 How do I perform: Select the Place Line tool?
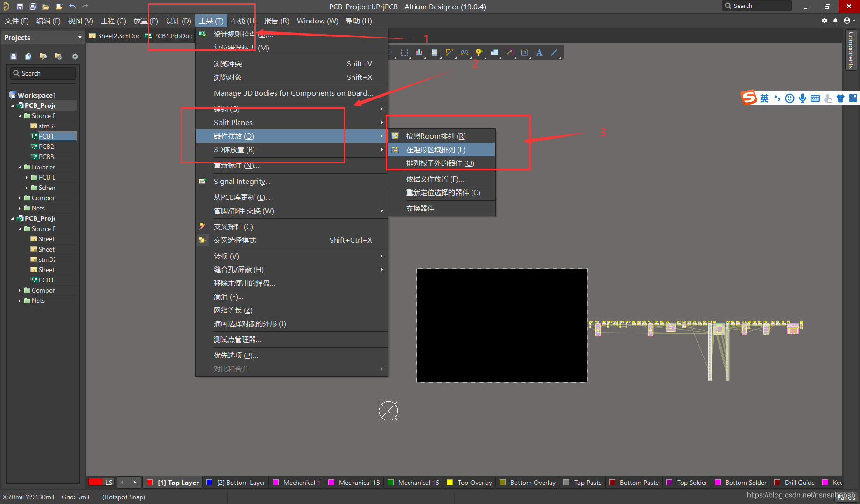[x=554, y=52]
